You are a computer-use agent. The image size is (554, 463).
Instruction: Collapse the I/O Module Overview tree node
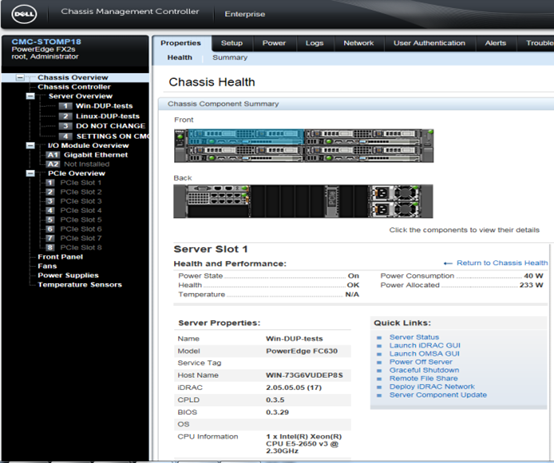30,146
